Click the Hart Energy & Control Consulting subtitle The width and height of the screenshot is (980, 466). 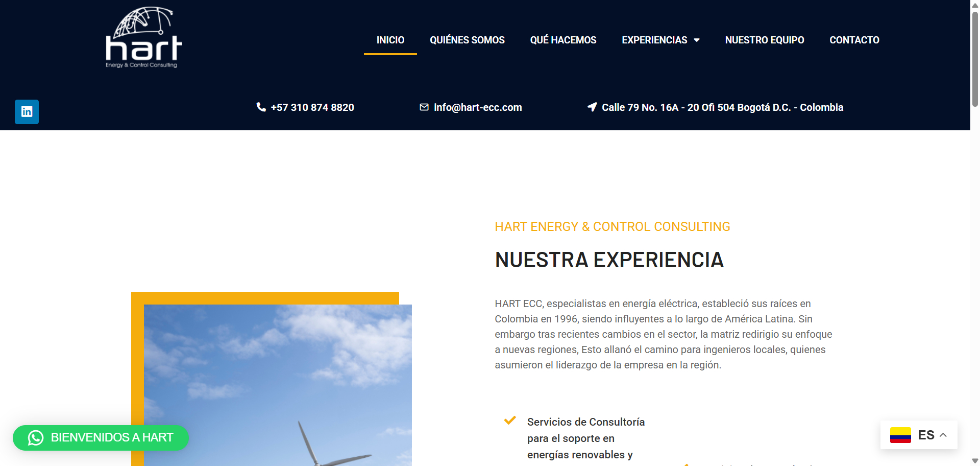[x=612, y=226]
